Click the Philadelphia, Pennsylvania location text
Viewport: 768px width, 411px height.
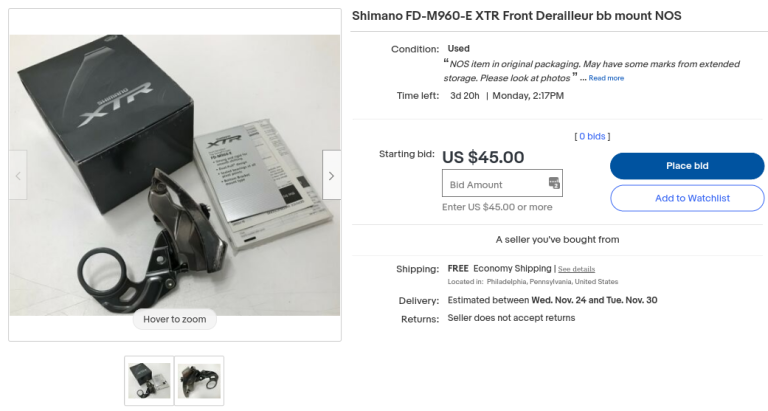pyautogui.click(x=552, y=282)
